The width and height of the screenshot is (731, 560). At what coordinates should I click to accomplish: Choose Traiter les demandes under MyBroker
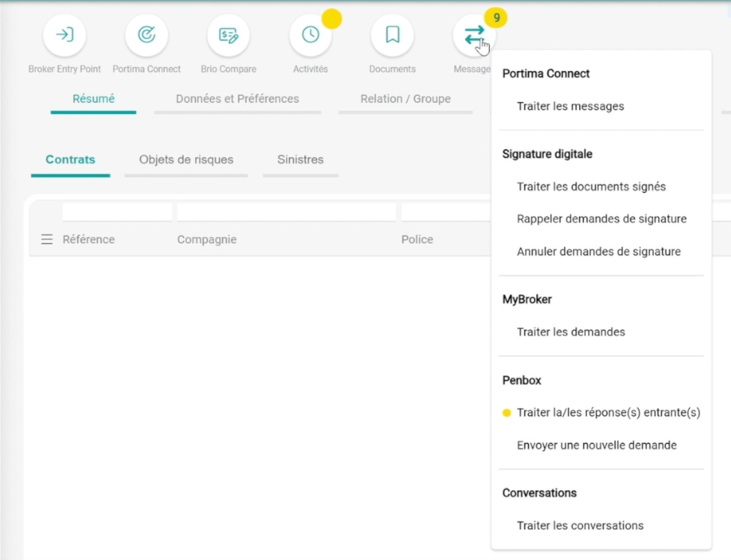coord(571,332)
